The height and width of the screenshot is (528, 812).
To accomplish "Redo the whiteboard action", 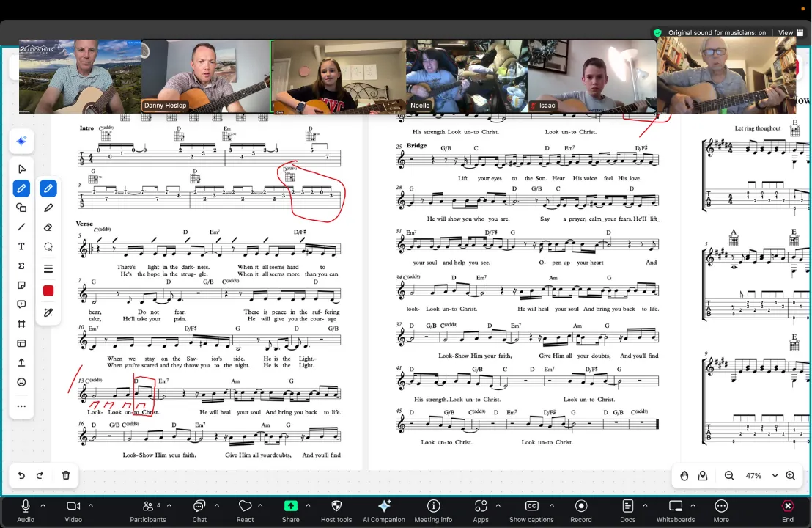I will click(40, 475).
